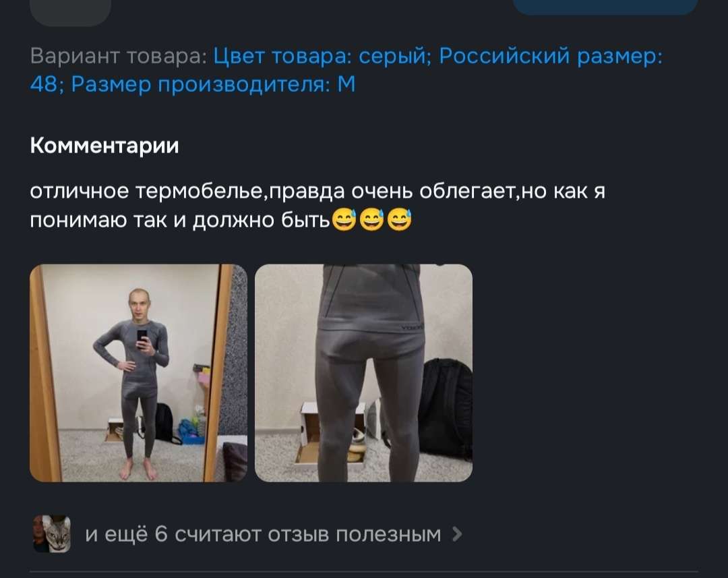Expand the chevron after 'полезным'
728x578 pixels.
point(457,534)
